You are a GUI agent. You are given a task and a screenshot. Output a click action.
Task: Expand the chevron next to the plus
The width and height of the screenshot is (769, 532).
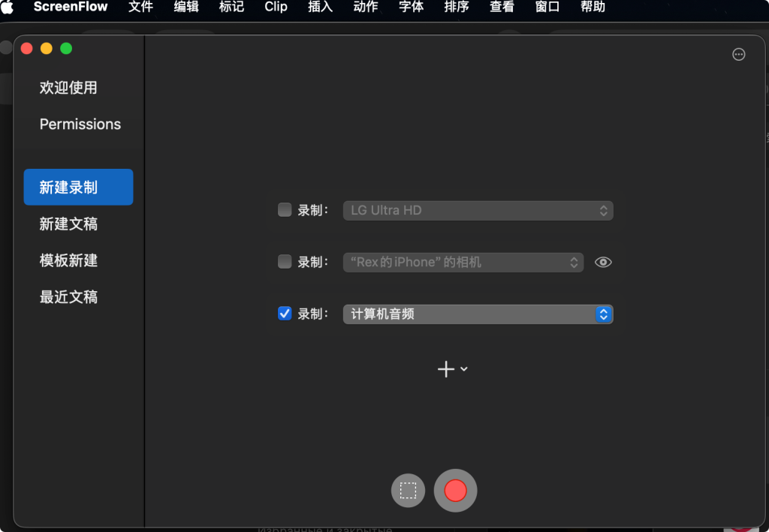pyautogui.click(x=464, y=369)
